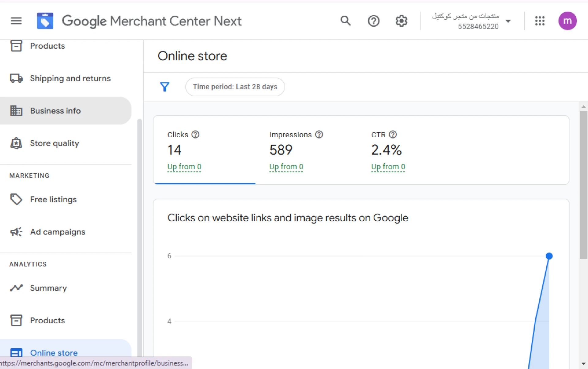Open the settings gear icon
Screen dimensions: 588x369
[x=401, y=21]
